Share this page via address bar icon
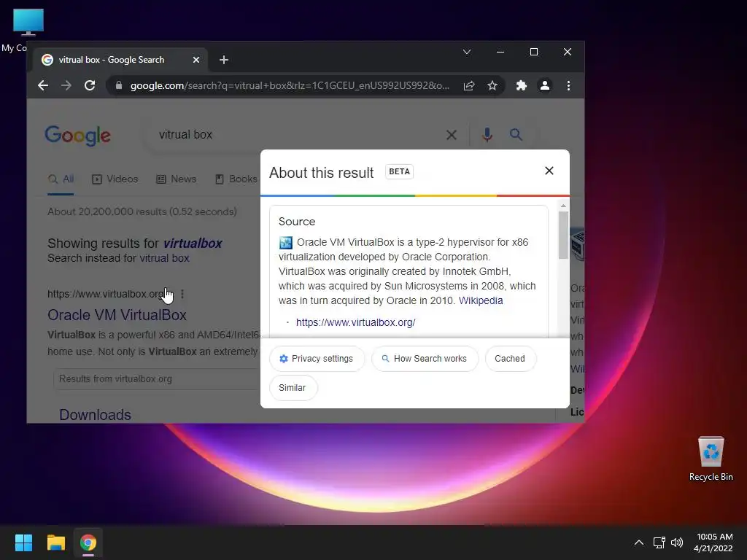 (469, 86)
